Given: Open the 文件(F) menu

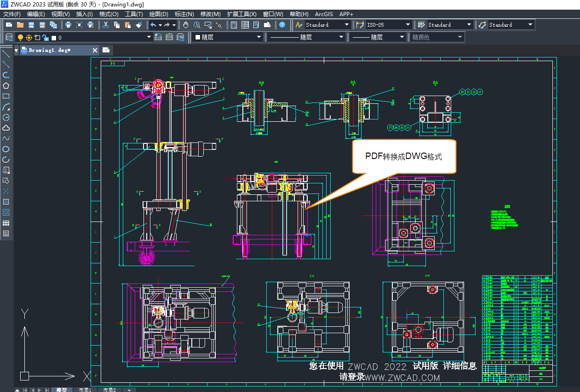Looking at the screenshot, I should point(12,14).
